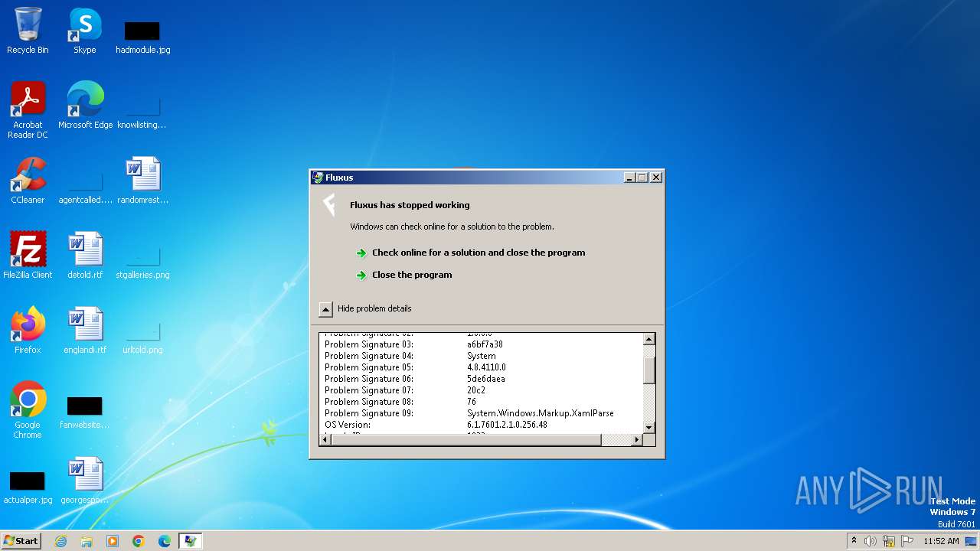Open the Skype desktop shortcut

click(85, 31)
